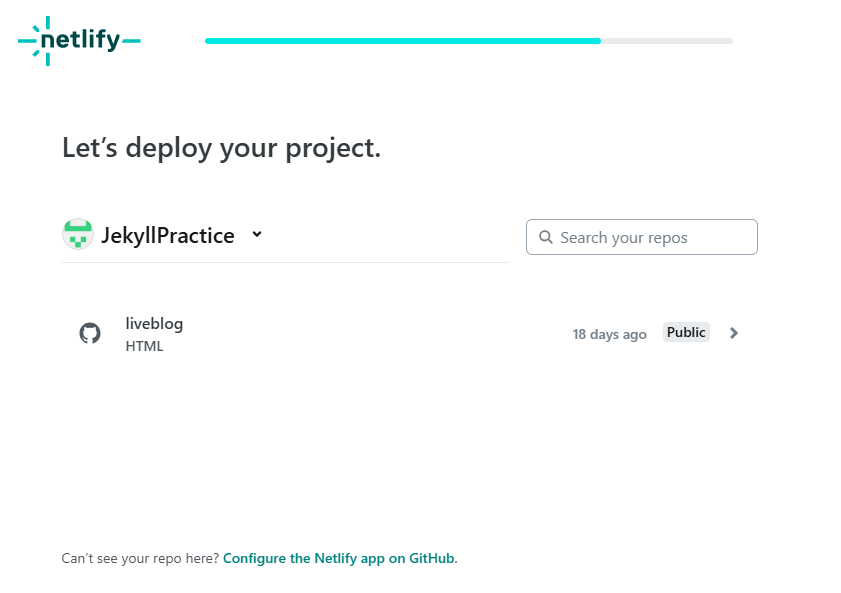
Task: Click the 'Let's deploy your project.' heading
Action: pos(222,148)
